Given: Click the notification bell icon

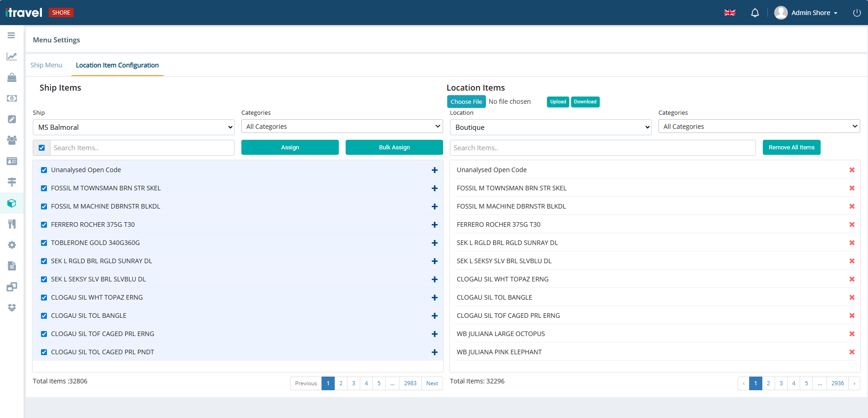Looking at the screenshot, I should (x=755, y=12).
